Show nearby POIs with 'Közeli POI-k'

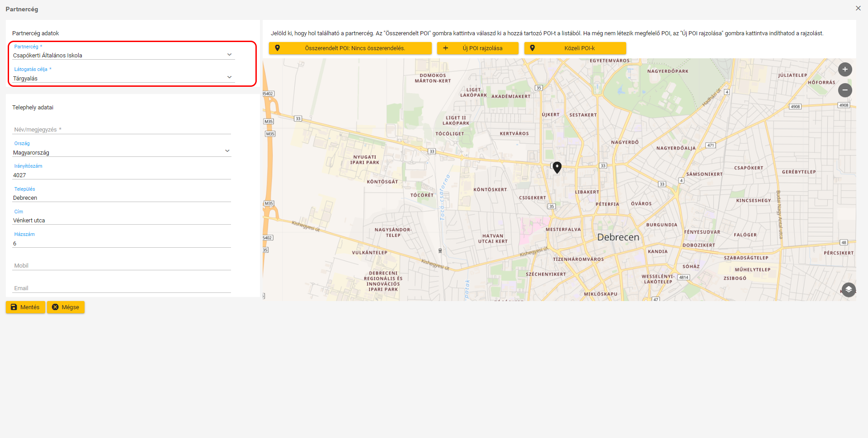tap(575, 48)
